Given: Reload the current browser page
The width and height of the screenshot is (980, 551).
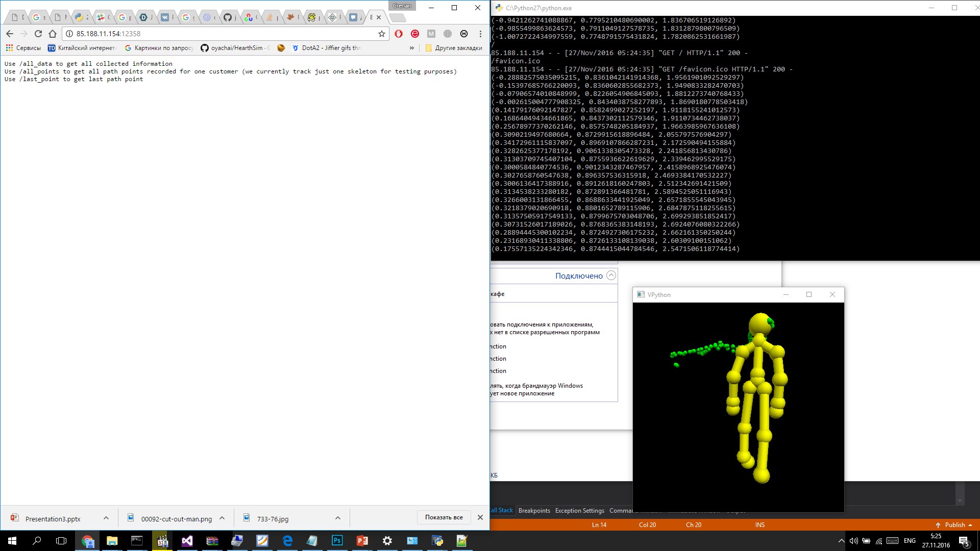Looking at the screenshot, I should 38,34.
